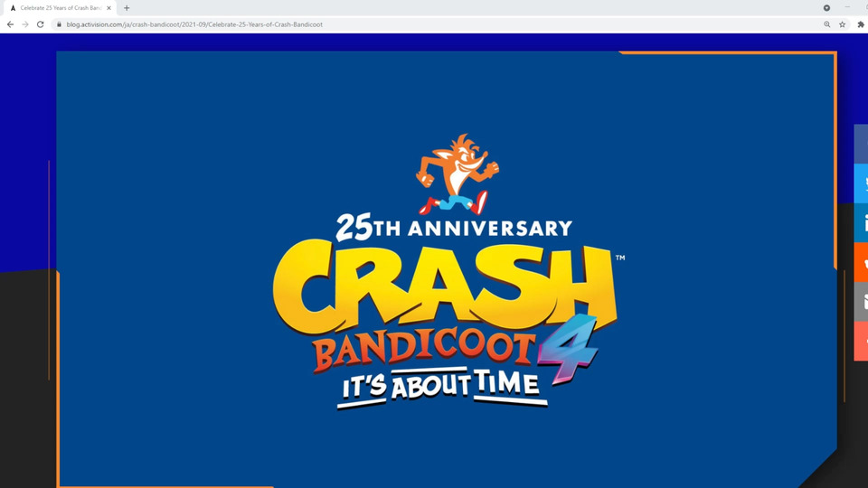This screenshot has height=488, width=868.
Task: Share article via the LinkedIn button
Action: (861, 222)
